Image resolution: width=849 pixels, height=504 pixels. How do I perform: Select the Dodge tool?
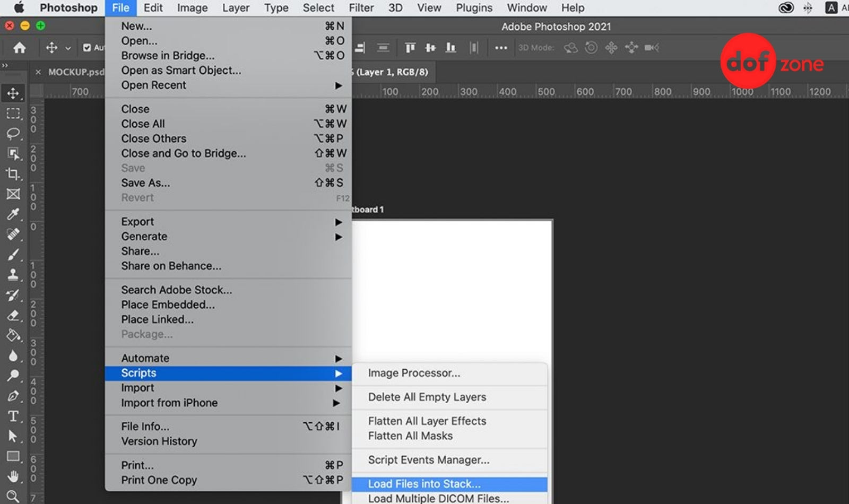[x=13, y=376]
